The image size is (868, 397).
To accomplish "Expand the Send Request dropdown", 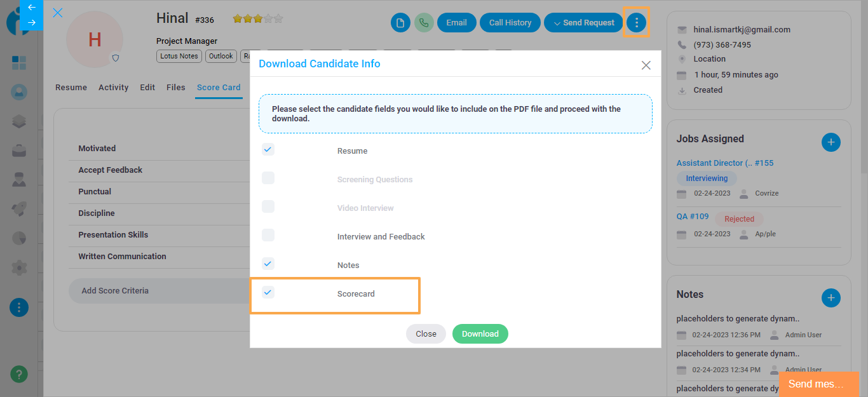I will [583, 23].
